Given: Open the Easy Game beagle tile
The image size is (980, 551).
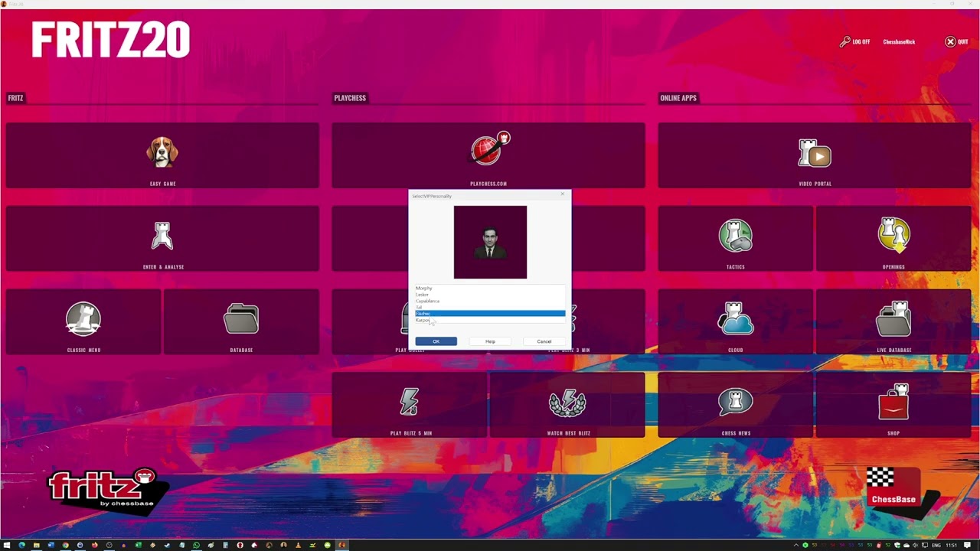Looking at the screenshot, I should pyautogui.click(x=162, y=155).
